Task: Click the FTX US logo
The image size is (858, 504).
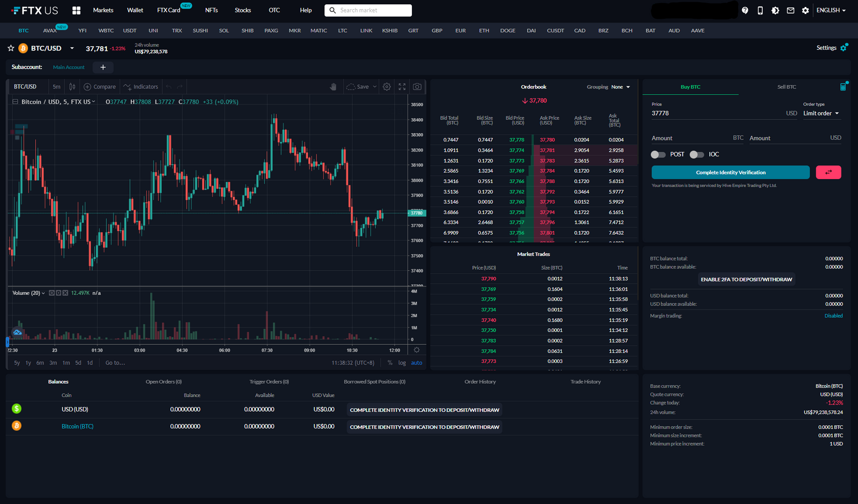Action: pos(35,10)
